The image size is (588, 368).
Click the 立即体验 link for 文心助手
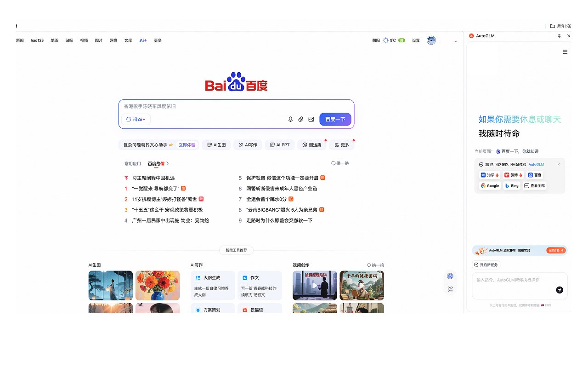tap(187, 145)
